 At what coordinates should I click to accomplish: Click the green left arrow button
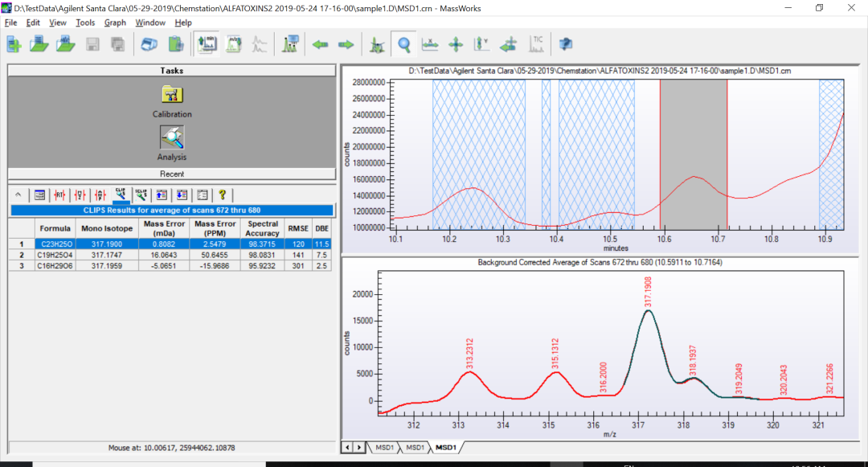(321, 44)
